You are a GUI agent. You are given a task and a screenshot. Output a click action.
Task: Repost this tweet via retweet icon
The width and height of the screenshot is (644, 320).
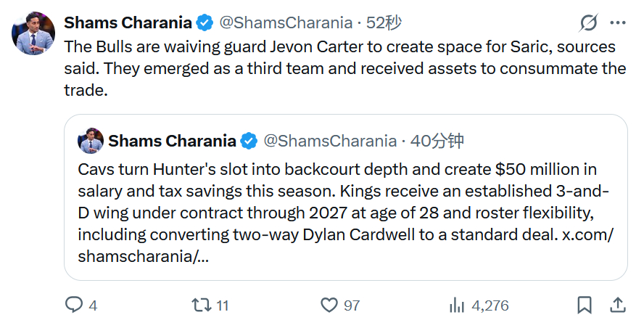point(201,305)
